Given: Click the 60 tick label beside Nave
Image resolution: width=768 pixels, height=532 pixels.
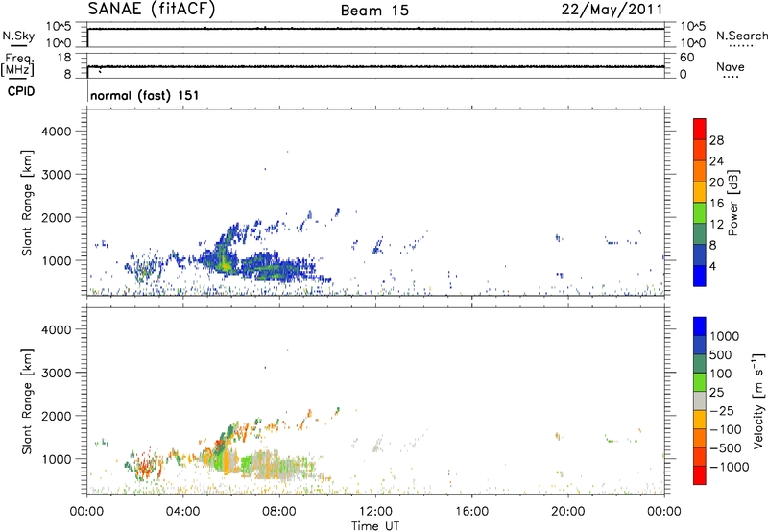Looking at the screenshot, I should click(x=686, y=58).
